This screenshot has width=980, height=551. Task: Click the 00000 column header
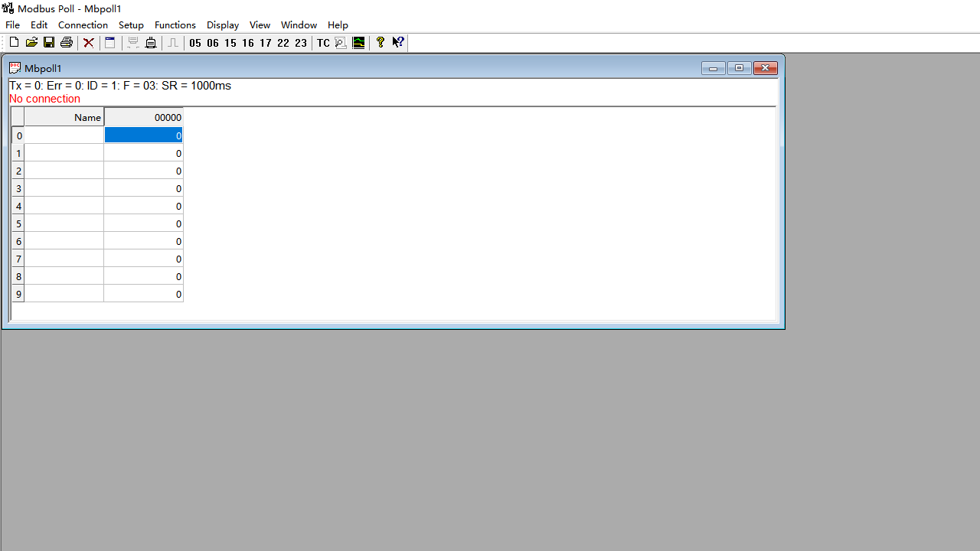pos(143,117)
